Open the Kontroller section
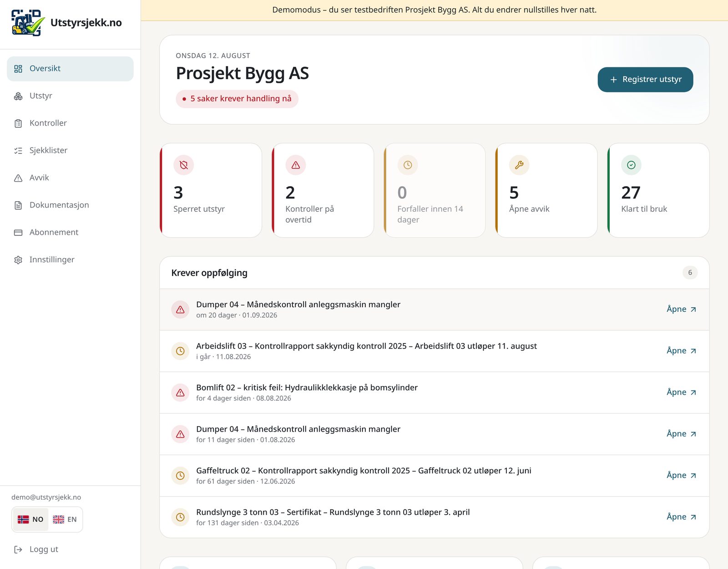This screenshot has width=728, height=569. click(x=70, y=123)
